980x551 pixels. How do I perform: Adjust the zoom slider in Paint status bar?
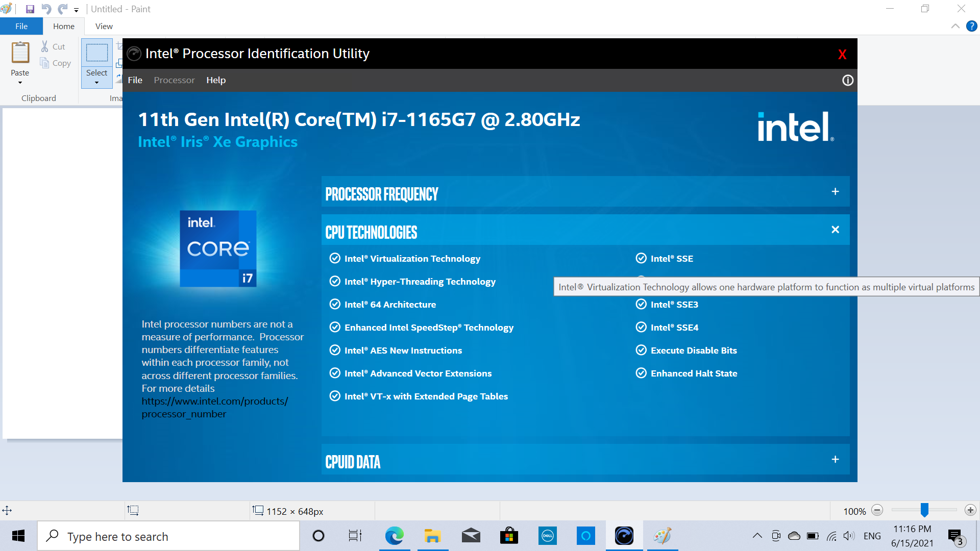924,510
